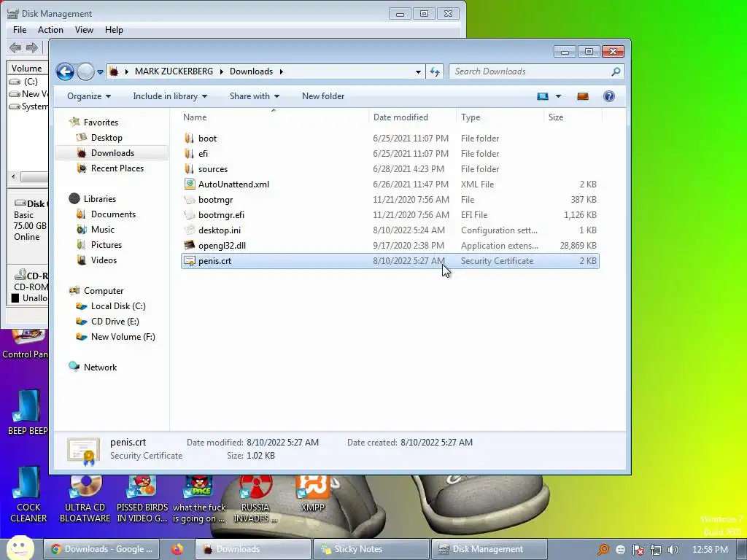The width and height of the screenshot is (747, 560).
Task: Open Local Disk (C:) in navigation pane
Action: [x=118, y=306]
